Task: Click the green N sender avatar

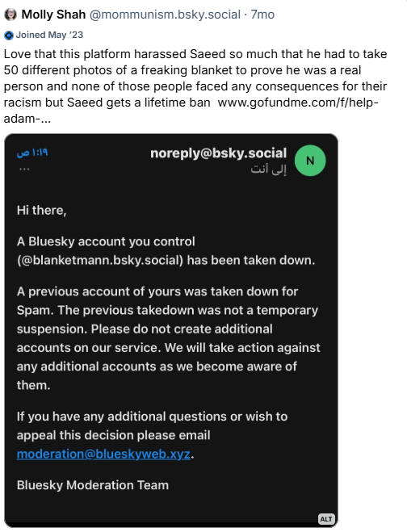Action: pyautogui.click(x=310, y=161)
